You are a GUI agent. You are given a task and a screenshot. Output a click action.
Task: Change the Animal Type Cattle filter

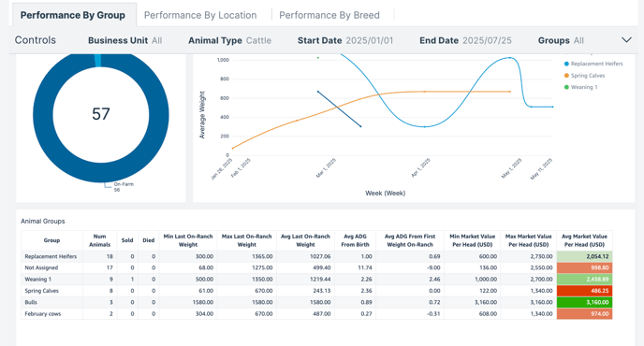(x=229, y=40)
